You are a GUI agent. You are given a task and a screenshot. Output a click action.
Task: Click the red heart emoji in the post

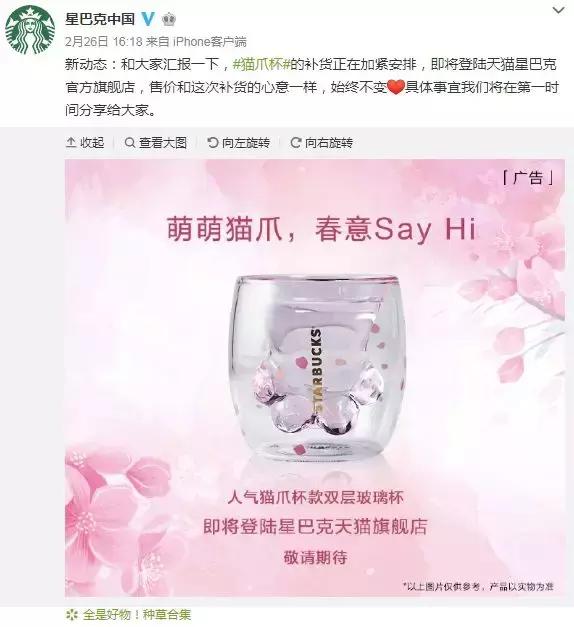pos(396,87)
